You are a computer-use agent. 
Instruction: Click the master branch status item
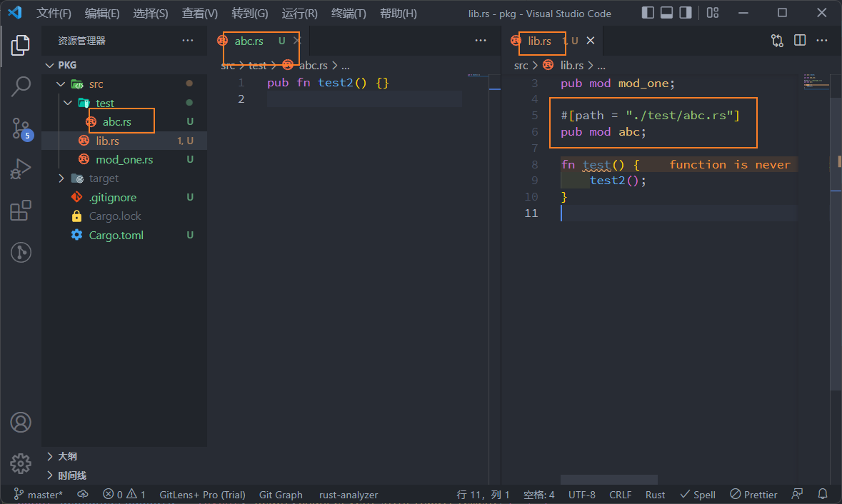pyautogui.click(x=39, y=495)
